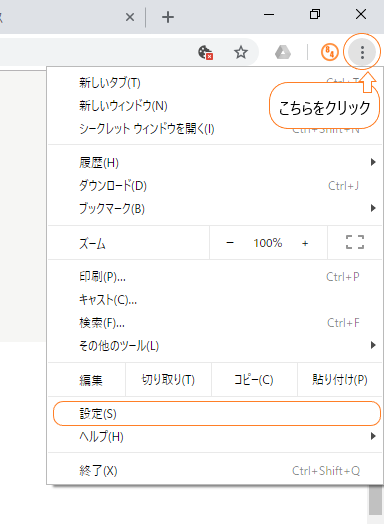Click 切り取り(T) cut button

pyautogui.click(x=168, y=380)
